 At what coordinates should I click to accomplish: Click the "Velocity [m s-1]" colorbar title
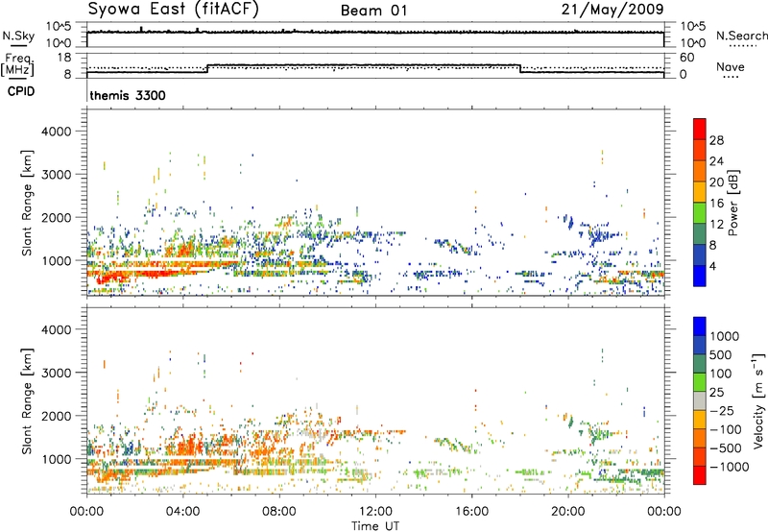tap(758, 400)
